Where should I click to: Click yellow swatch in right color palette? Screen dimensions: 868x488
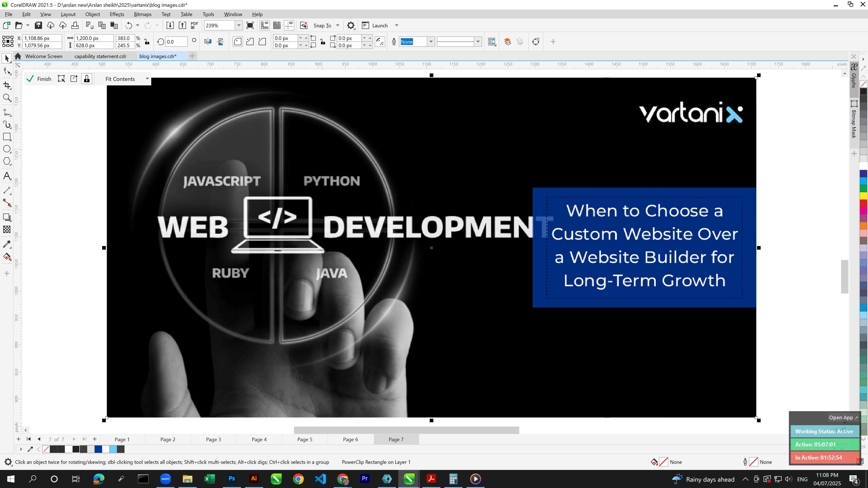pos(863,196)
